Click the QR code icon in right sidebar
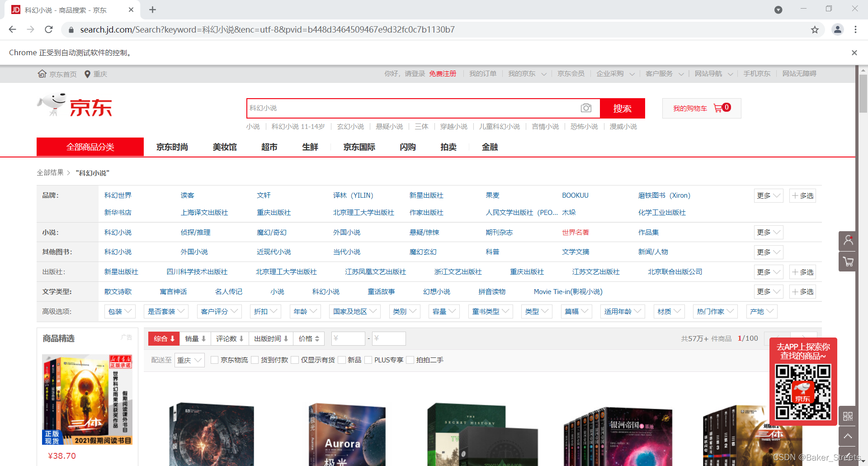 848,416
